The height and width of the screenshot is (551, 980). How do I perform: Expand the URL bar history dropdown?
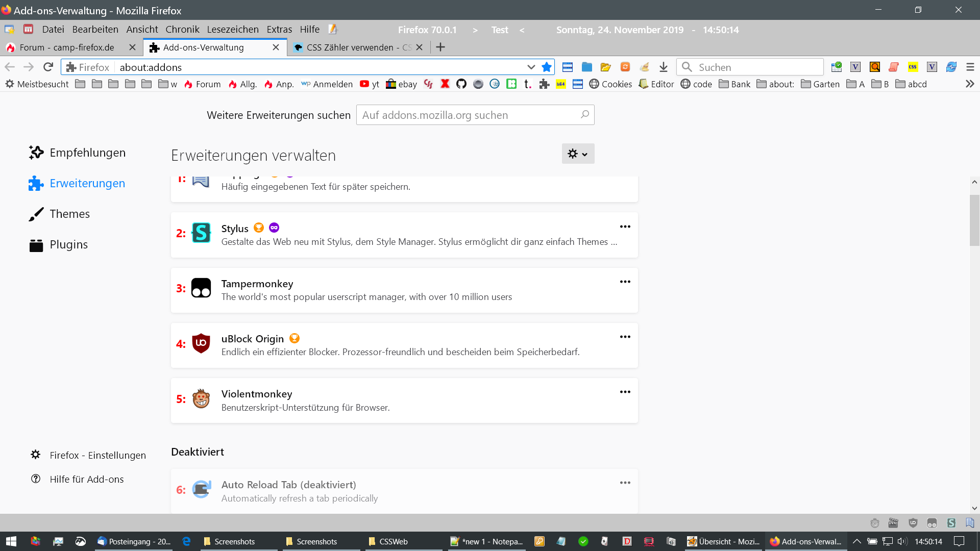click(531, 67)
